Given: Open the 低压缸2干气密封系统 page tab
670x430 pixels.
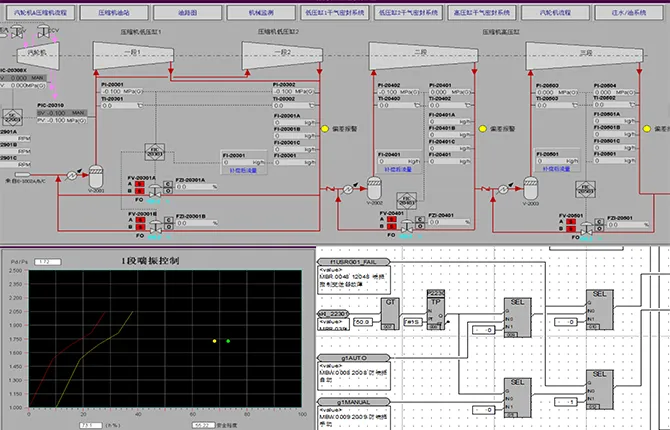Looking at the screenshot, I should click(408, 13).
